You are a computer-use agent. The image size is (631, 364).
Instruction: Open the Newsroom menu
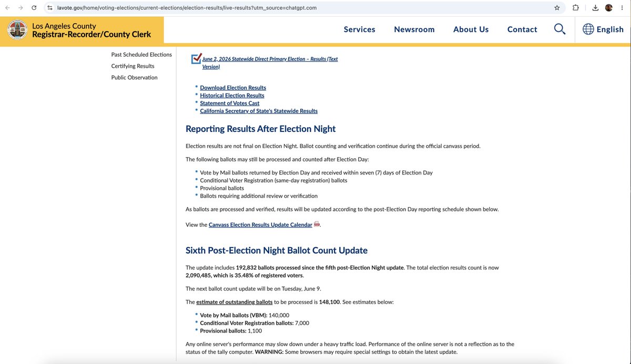(414, 29)
